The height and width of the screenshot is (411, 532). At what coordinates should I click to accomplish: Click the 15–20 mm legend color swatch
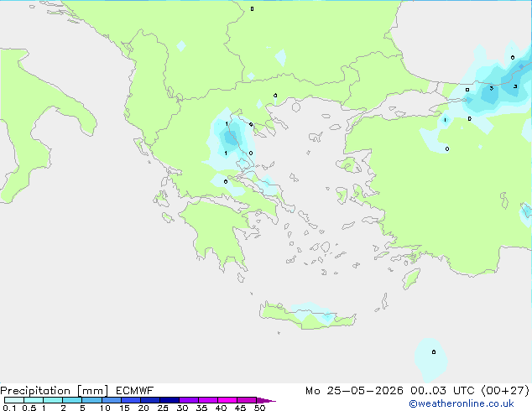click(131, 400)
